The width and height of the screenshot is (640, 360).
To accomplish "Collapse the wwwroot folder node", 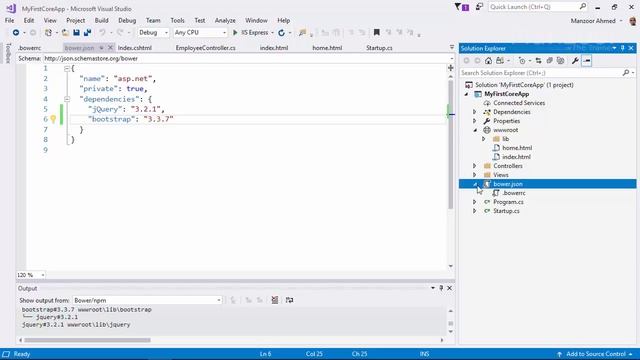I will click(475, 130).
